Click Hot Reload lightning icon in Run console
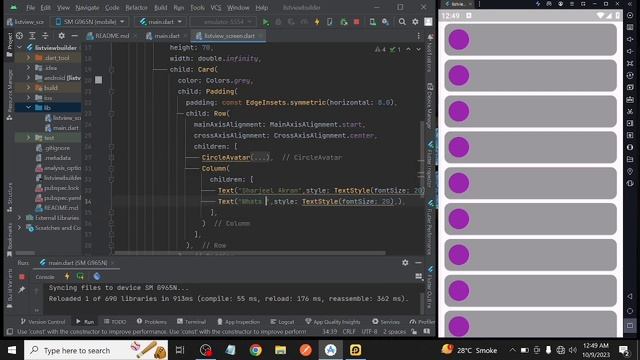The height and width of the screenshot is (360, 640). [67, 276]
